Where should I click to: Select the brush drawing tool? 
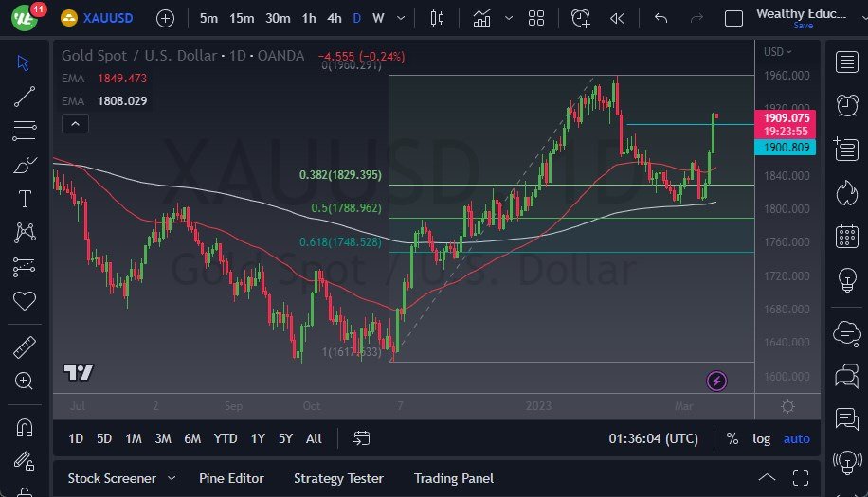tap(25, 165)
